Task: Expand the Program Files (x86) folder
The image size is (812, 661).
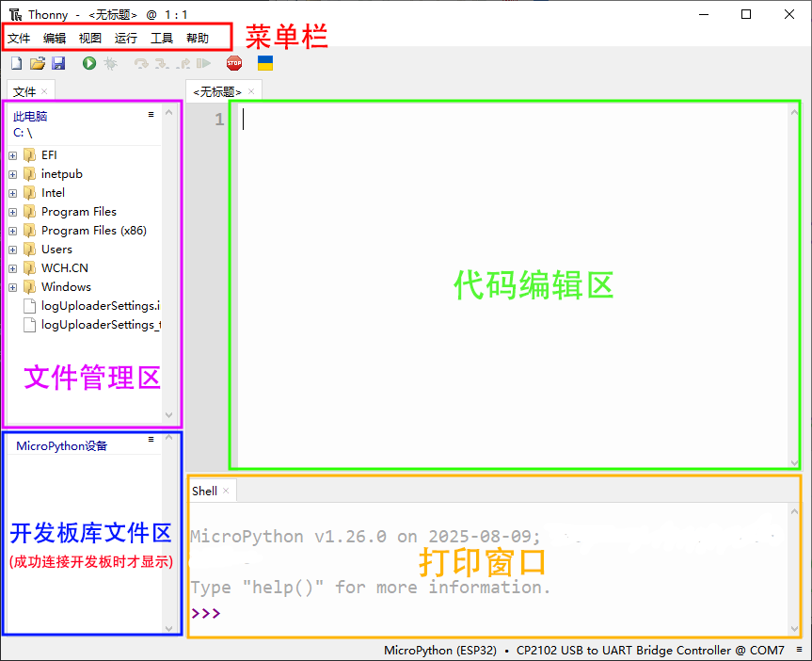Action: pyautogui.click(x=13, y=231)
